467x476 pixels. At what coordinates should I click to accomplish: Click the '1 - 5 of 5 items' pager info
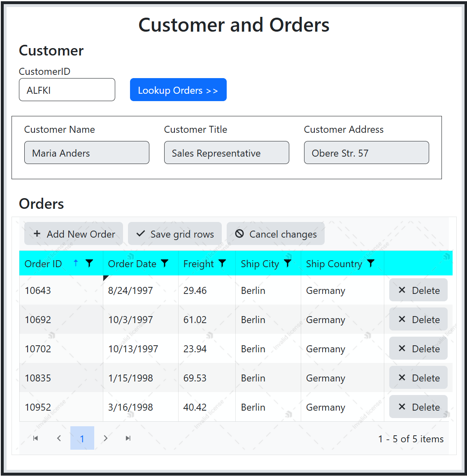(x=411, y=439)
